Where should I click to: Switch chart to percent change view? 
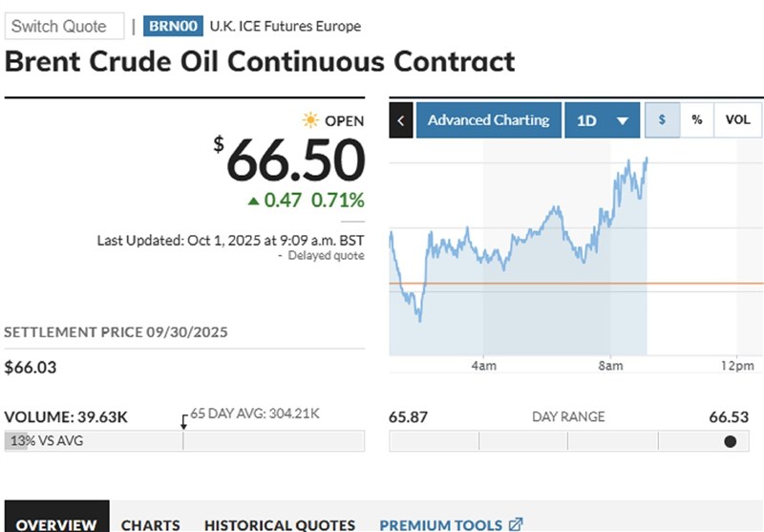click(697, 120)
